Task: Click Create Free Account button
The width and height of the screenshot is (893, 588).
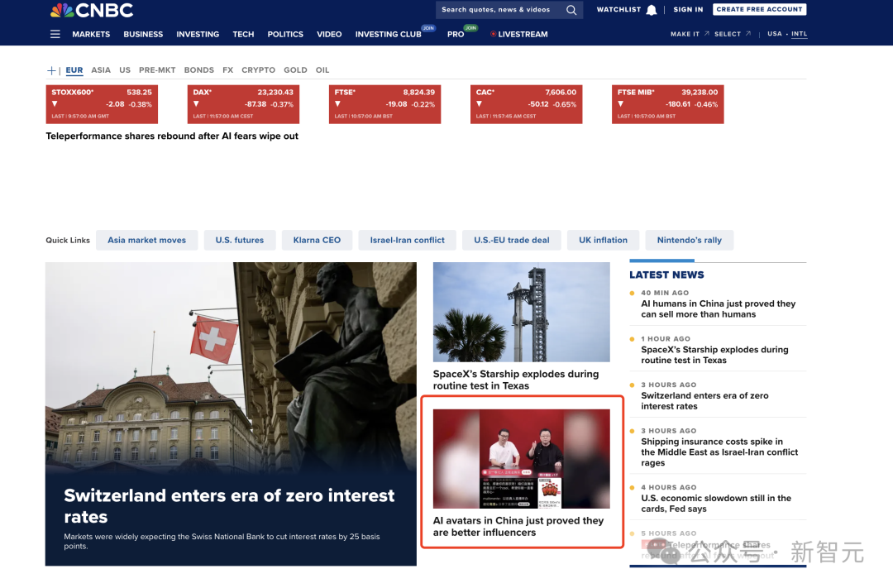Action: pyautogui.click(x=759, y=10)
